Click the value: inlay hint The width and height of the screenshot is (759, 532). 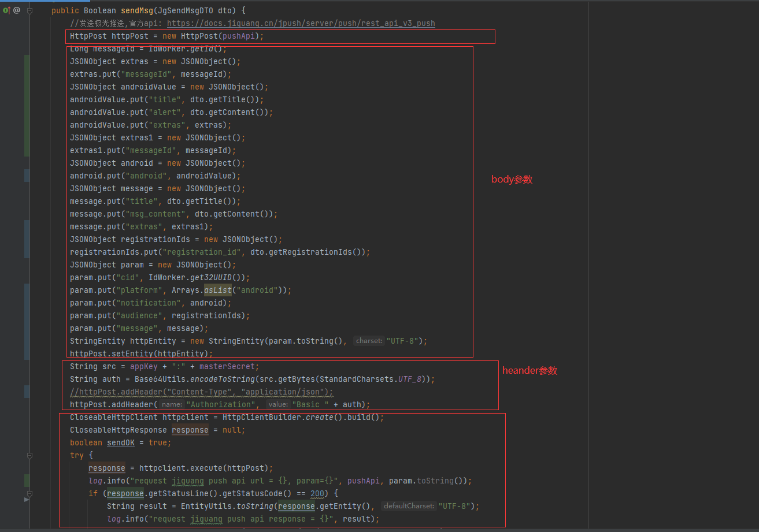coord(278,404)
